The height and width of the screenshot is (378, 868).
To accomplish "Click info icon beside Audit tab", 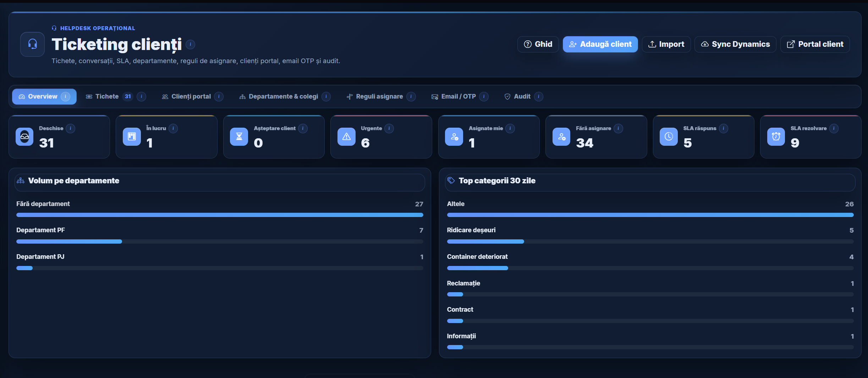I will [x=538, y=96].
